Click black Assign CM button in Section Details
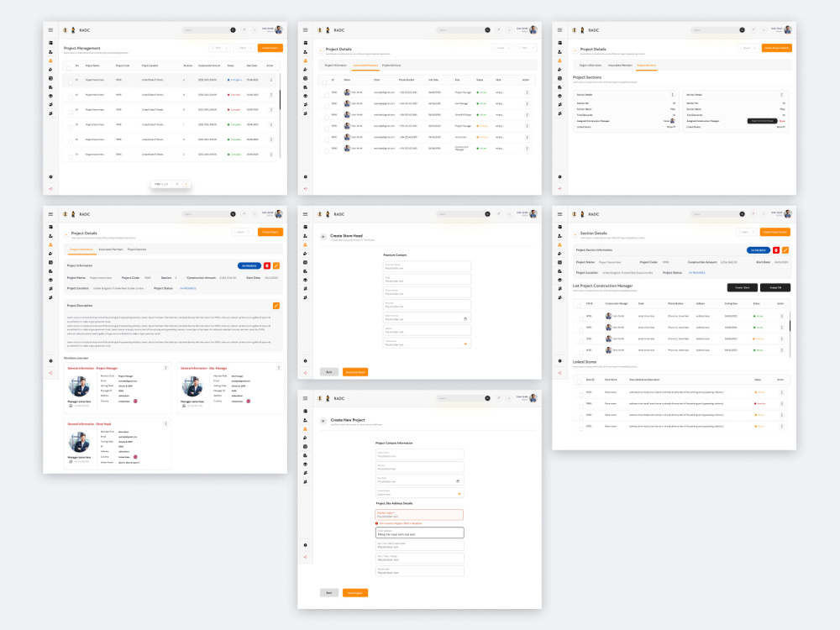This screenshot has height=630, width=840. coord(775,287)
